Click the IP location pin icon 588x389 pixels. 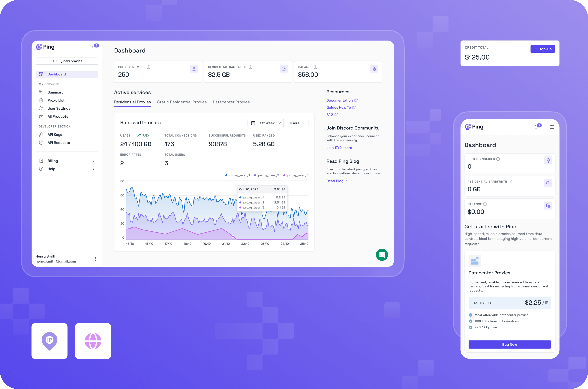[49, 340]
